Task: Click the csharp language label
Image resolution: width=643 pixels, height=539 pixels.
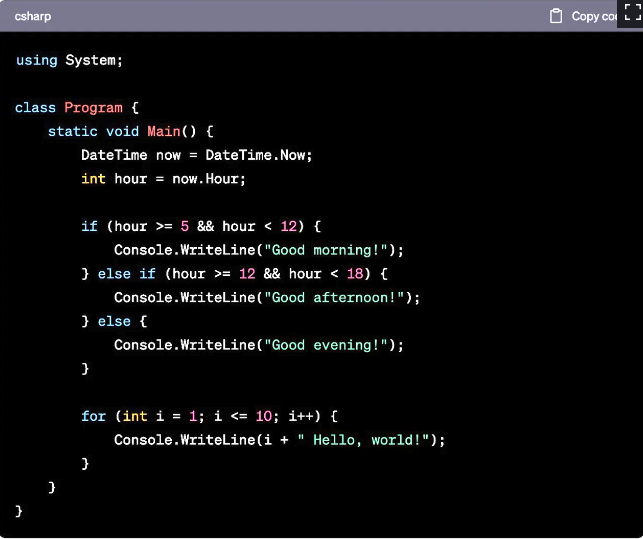Action: click(x=33, y=16)
